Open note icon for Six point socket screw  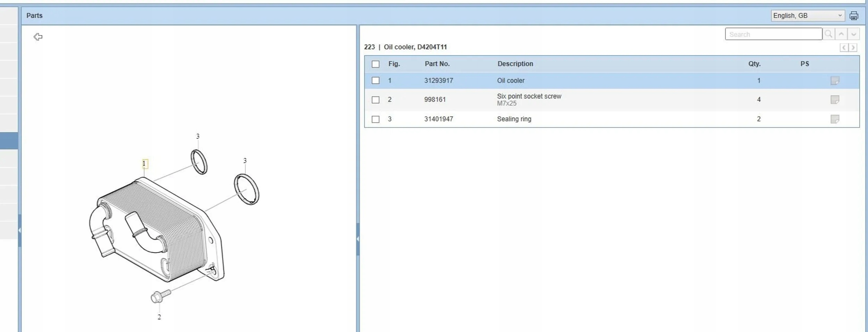(835, 100)
